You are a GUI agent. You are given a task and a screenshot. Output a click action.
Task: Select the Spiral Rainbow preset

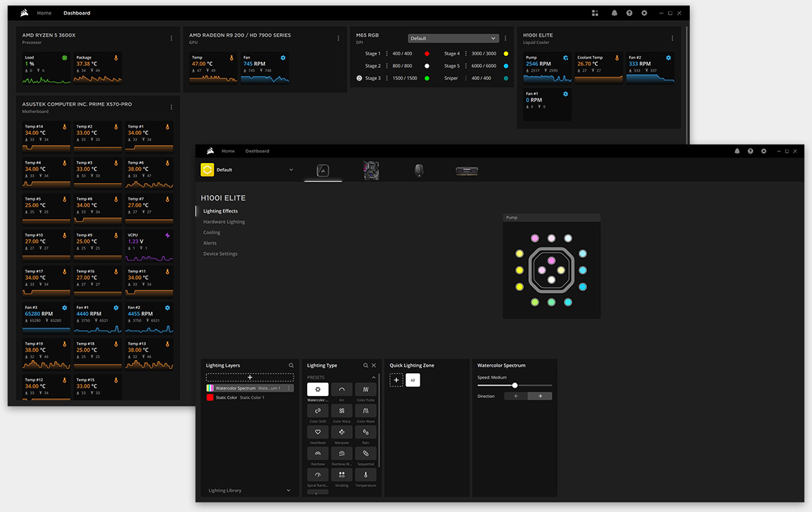tap(318, 474)
